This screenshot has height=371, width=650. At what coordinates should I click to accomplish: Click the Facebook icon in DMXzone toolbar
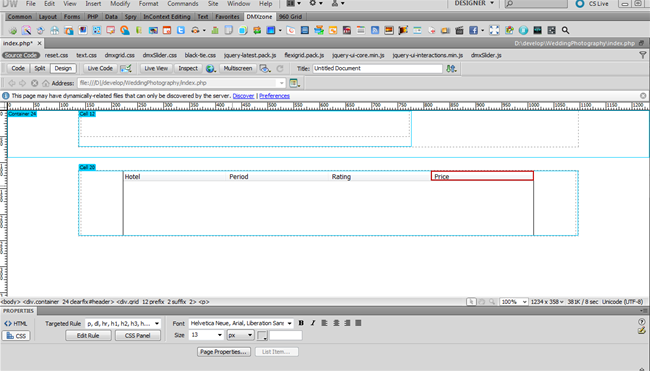tap(473, 30)
